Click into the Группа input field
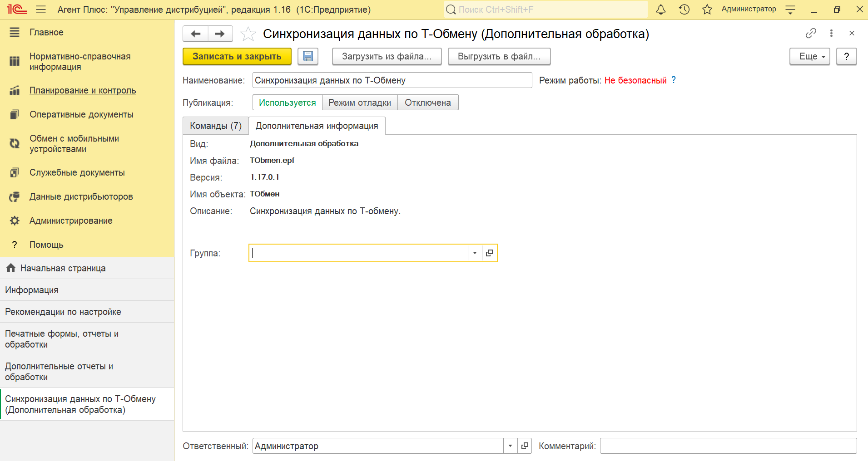The image size is (868, 461). click(x=358, y=253)
